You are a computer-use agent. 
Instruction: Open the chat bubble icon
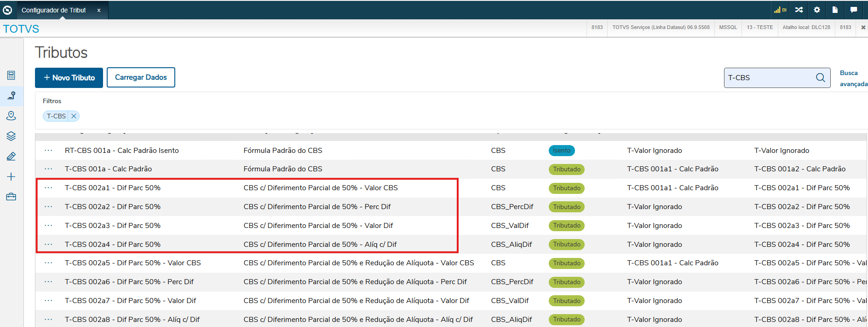854,10
